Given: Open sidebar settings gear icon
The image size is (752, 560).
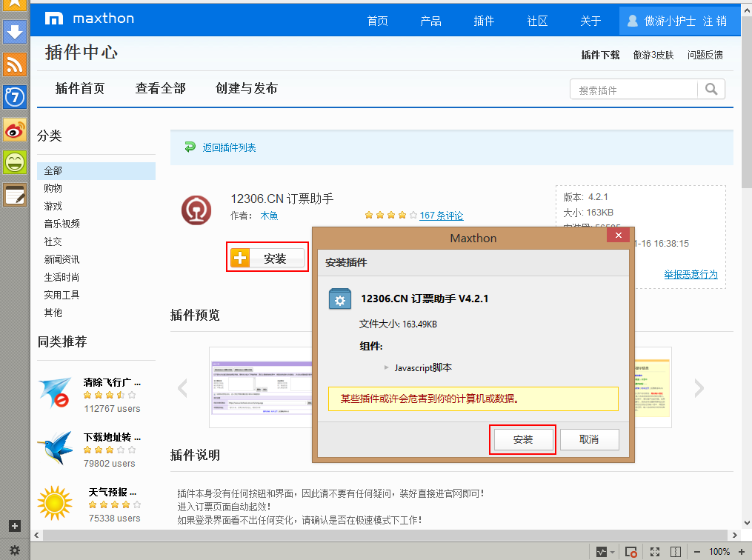Looking at the screenshot, I should [14, 550].
